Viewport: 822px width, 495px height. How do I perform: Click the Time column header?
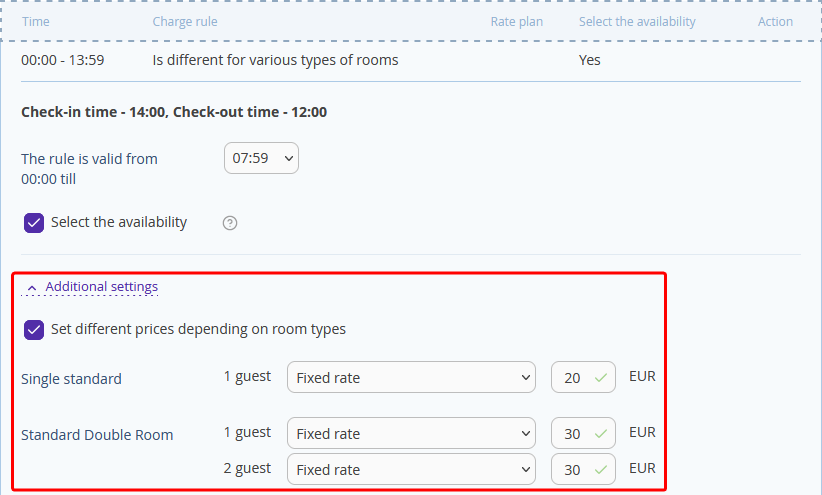click(x=36, y=21)
